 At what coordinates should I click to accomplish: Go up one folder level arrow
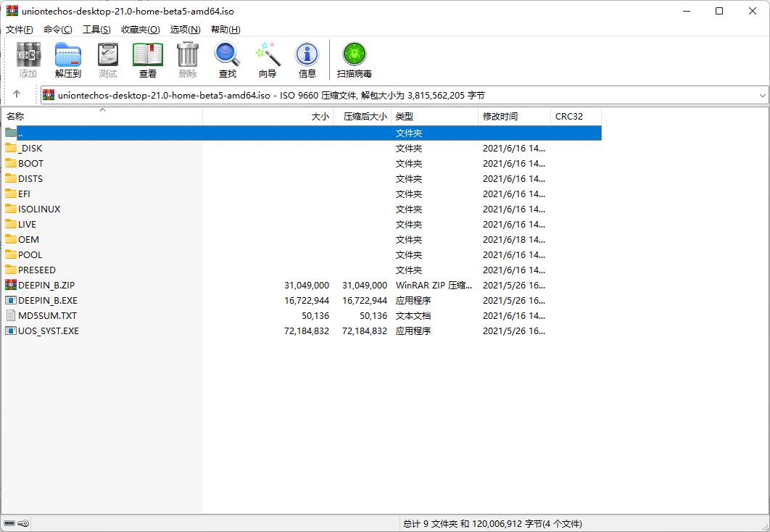[x=17, y=94]
